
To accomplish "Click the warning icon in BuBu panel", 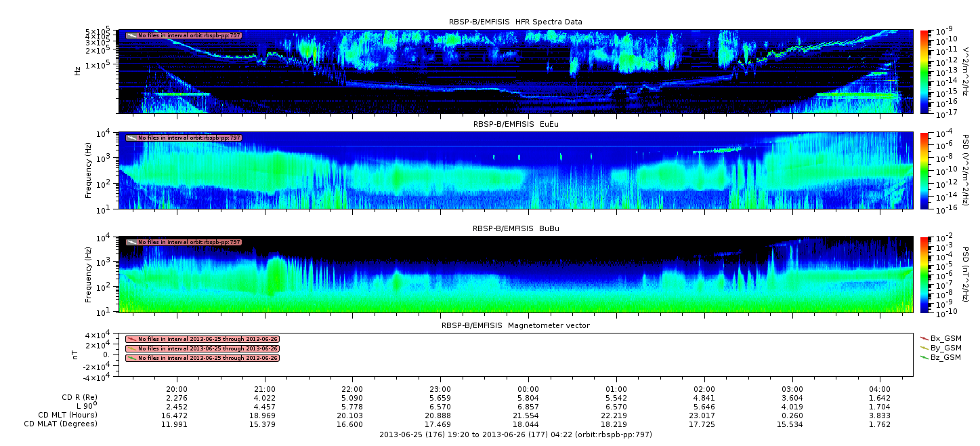I will (x=131, y=242).
